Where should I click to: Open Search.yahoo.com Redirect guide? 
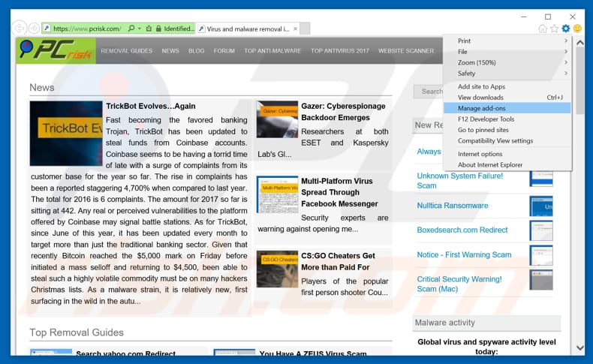(x=125, y=353)
